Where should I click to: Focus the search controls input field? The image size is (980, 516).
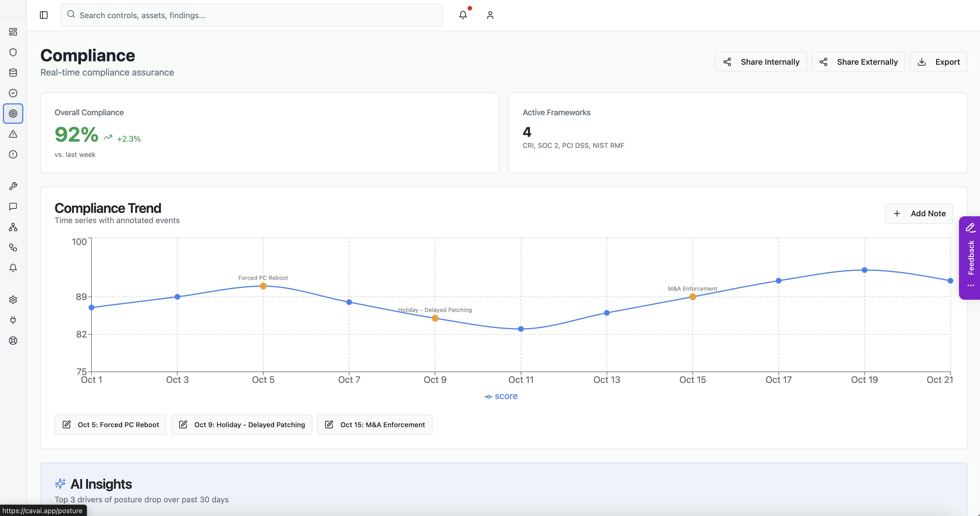coord(251,15)
